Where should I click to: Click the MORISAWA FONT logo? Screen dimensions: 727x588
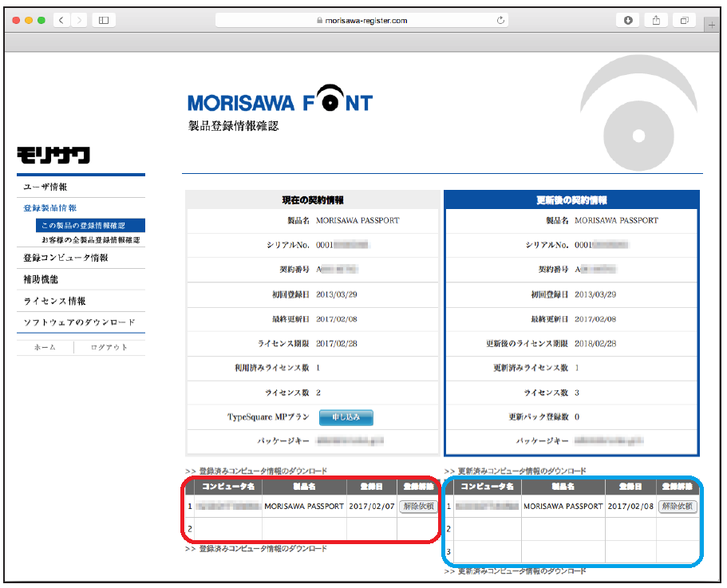tap(280, 99)
